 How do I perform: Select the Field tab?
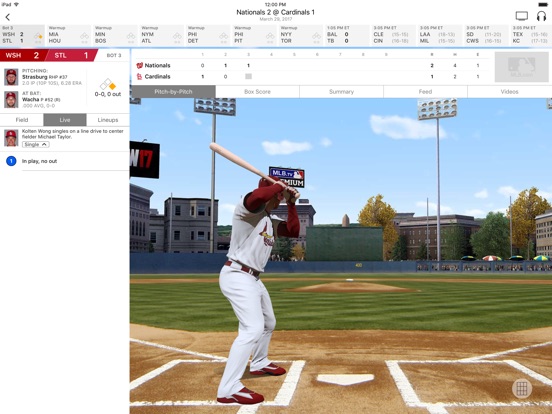tap(22, 120)
